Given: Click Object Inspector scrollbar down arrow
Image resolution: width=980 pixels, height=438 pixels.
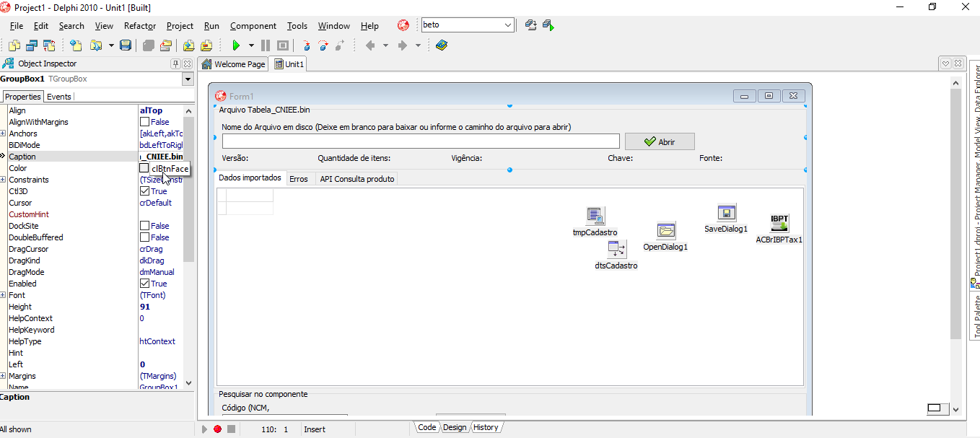Looking at the screenshot, I should [x=189, y=383].
